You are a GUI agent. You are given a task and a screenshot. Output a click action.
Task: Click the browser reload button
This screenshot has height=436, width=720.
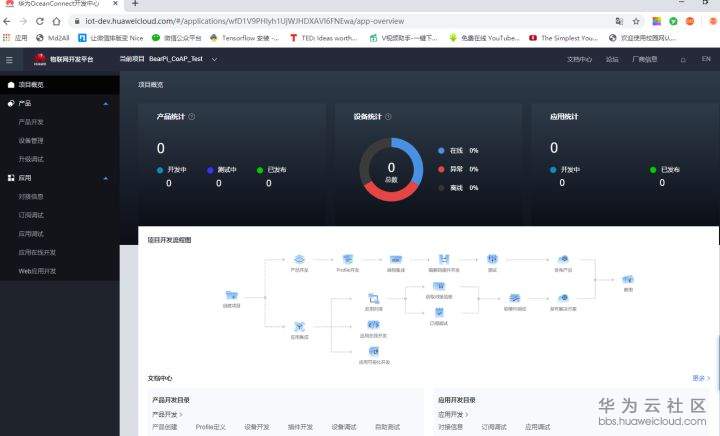pyautogui.click(x=39, y=21)
